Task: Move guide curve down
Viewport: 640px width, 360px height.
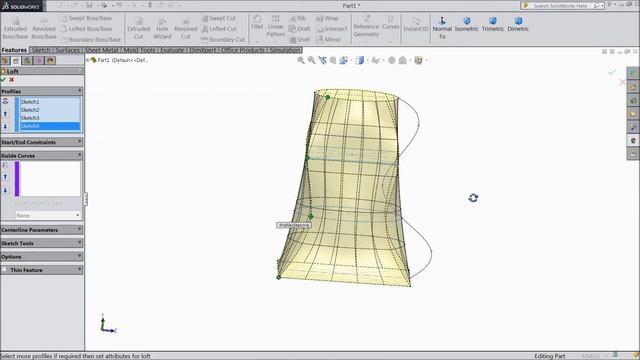Action: pos(5,190)
